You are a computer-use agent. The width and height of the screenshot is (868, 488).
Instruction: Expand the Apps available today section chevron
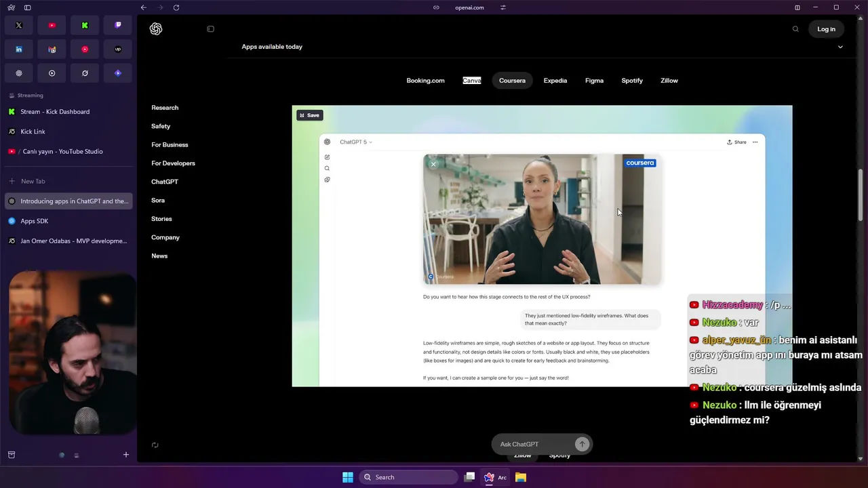pos(840,47)
